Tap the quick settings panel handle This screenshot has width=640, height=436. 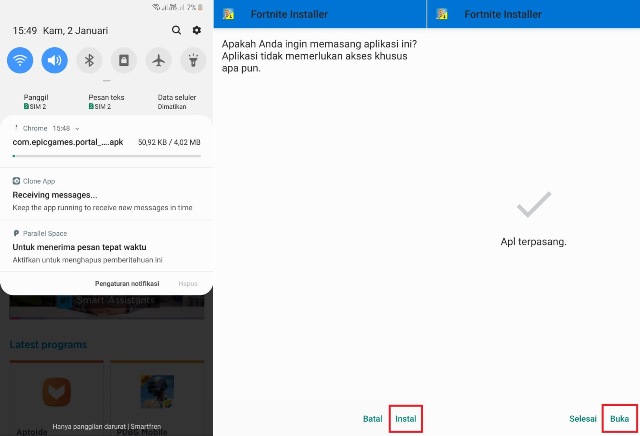click(107, 81)
